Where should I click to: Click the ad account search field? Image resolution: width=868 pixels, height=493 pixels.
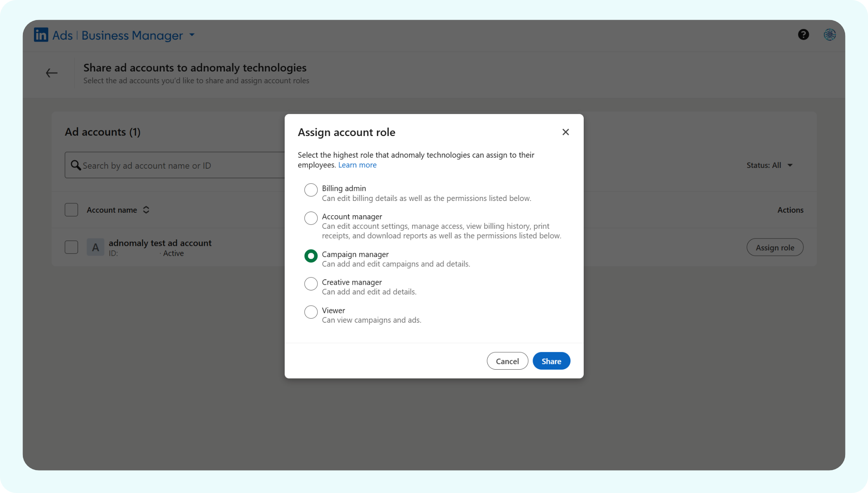tap(180, 165)
